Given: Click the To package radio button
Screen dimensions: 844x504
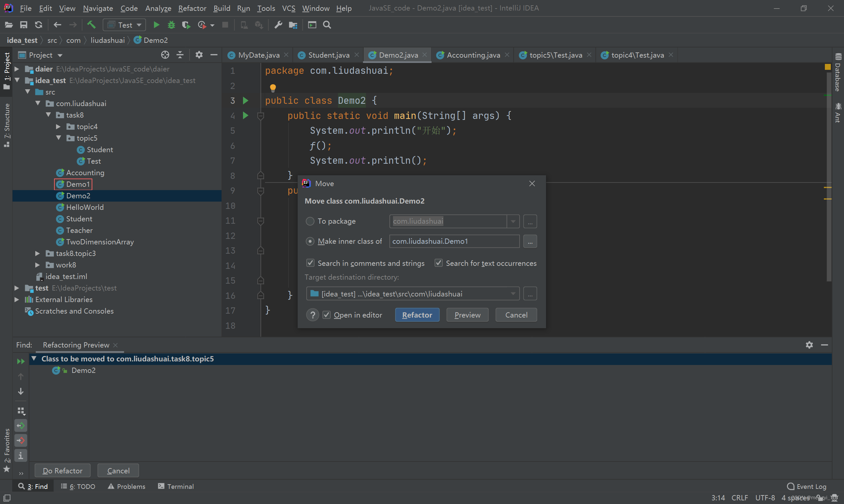Looking at the screenshot, I should pyautogui.click(x=310, y=221).
